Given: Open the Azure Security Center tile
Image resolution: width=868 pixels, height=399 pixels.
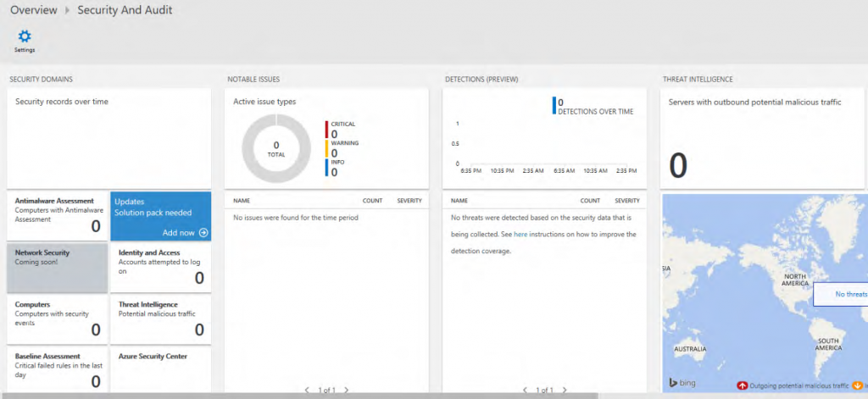Looking at the screenshot, I should (x=160, y=369).
